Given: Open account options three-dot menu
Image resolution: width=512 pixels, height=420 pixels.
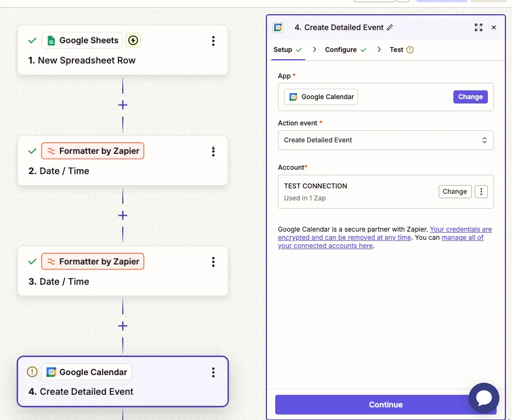Looking at the screenshot, I should [481, 192].
